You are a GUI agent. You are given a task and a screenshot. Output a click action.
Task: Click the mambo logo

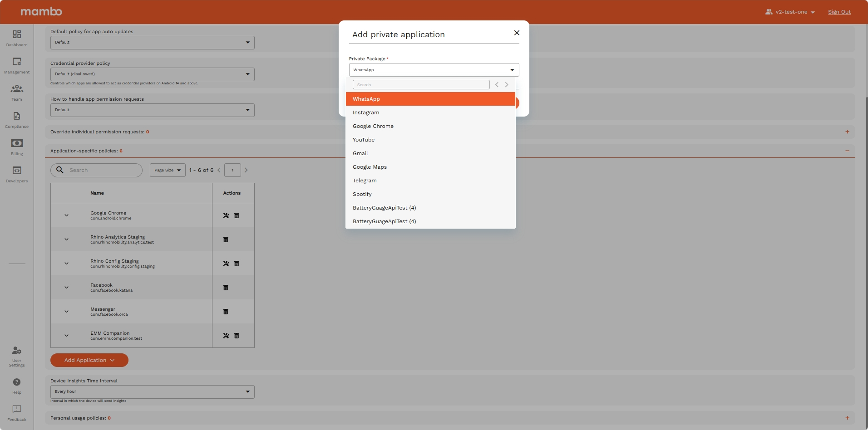pos(41,11)
